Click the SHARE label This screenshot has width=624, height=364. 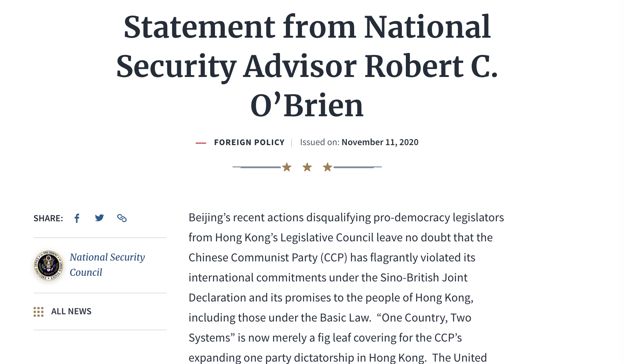48,218
